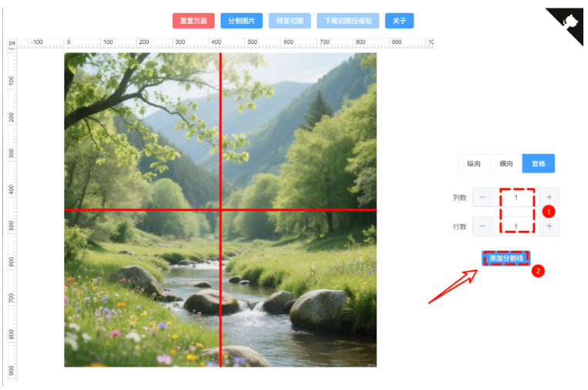Click the vertical red split line
This screenshot has width=588, height=390.
[221, 131]
